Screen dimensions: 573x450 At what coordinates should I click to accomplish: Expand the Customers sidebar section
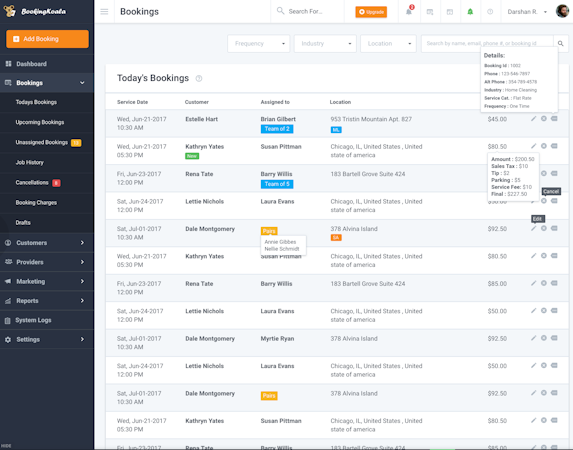click(x=47, y=243)
